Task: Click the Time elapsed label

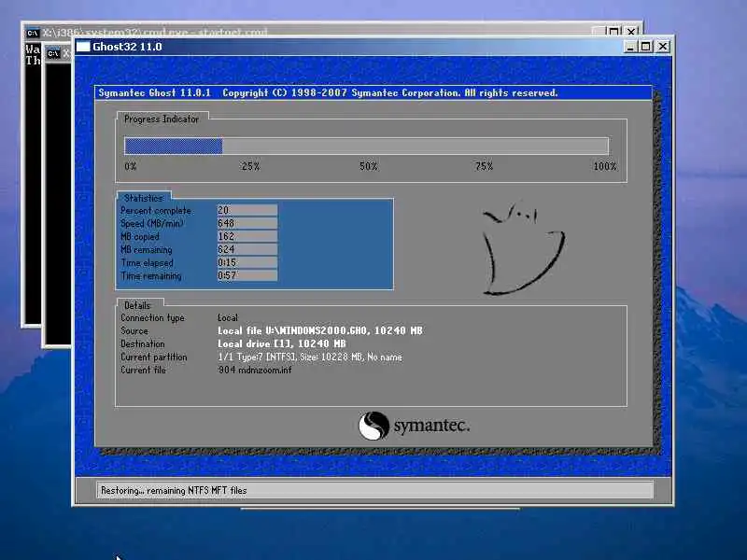Action: coord(147,263)
